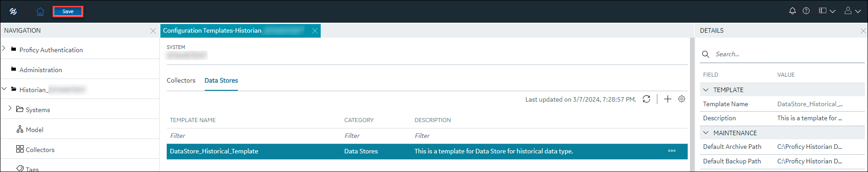Click the Home icon in top bar
Viewport: 868px width, 172px height.
40,11
